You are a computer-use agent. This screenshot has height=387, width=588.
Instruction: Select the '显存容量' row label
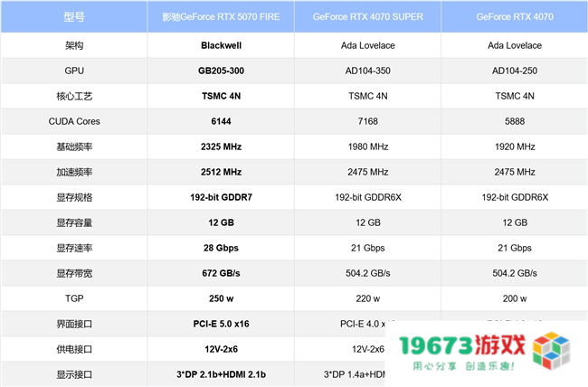tap(74, 222)
